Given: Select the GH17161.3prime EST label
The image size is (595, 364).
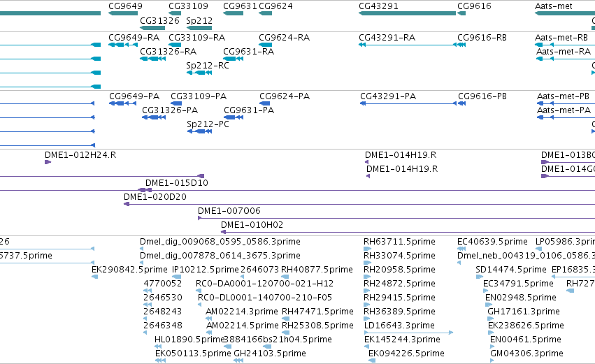Looking at the screenshot, I should [x=524, y=312].
